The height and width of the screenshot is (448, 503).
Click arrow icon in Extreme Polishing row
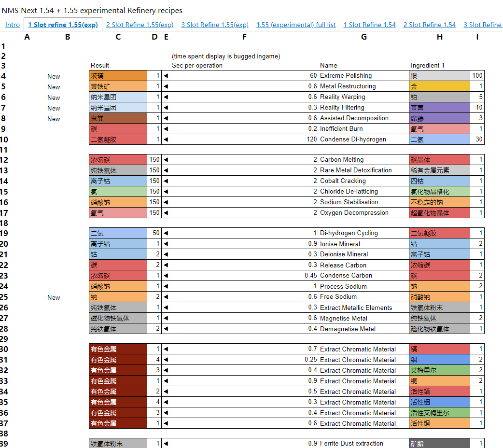[166, 76]
